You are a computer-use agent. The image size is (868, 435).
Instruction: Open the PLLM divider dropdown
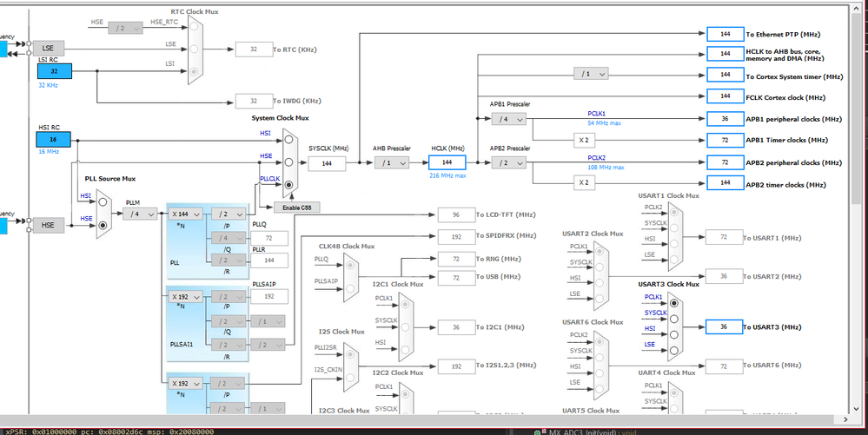(140, 214)
